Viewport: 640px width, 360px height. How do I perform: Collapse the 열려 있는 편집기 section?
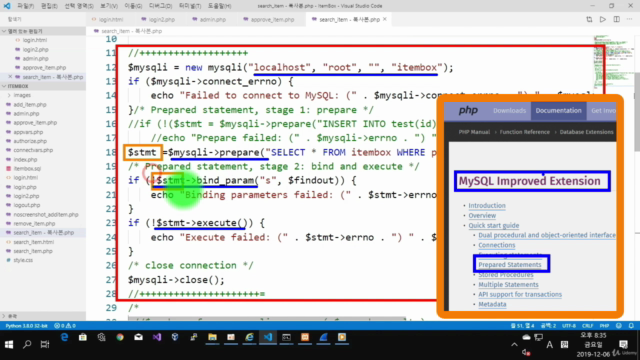(x=43, y=31)
